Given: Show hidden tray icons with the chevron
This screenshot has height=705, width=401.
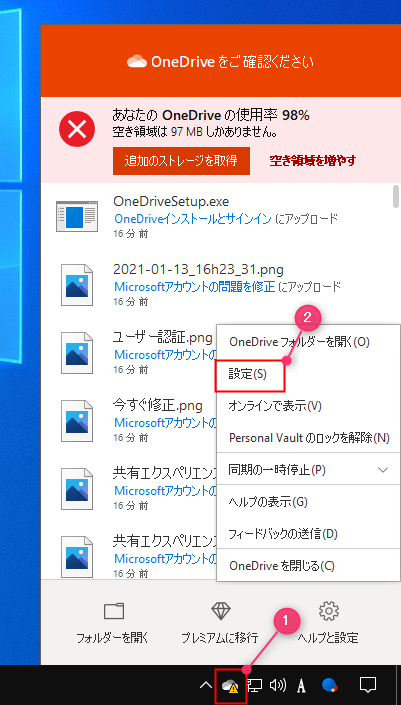Looking at the screenshot, I should coord(205,686).
